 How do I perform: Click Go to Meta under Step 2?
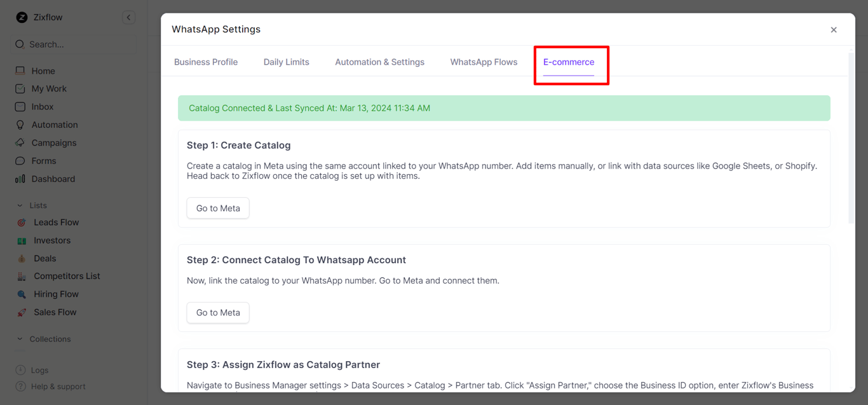click(218, 312)
